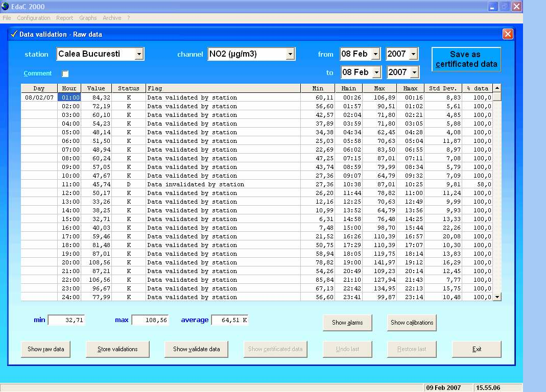
Task: Click std dev value 22,26
Action: 443,228
